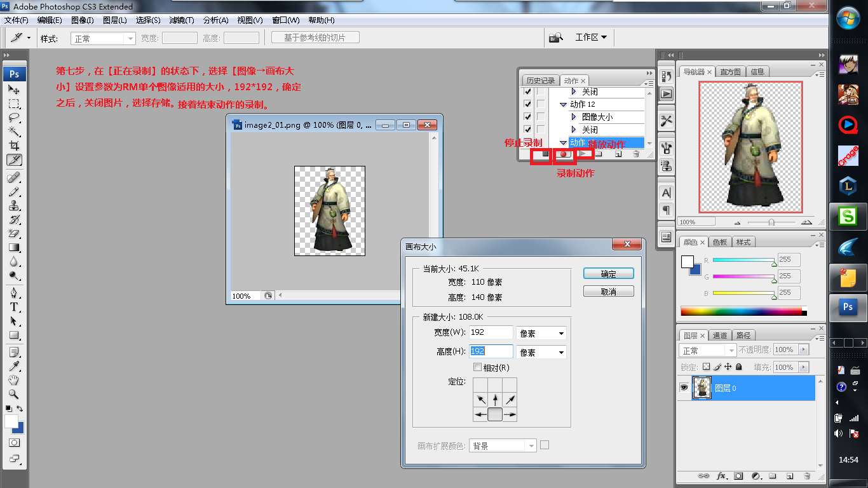
Task: Switch to the 直方图 tab
Action: 730,72
